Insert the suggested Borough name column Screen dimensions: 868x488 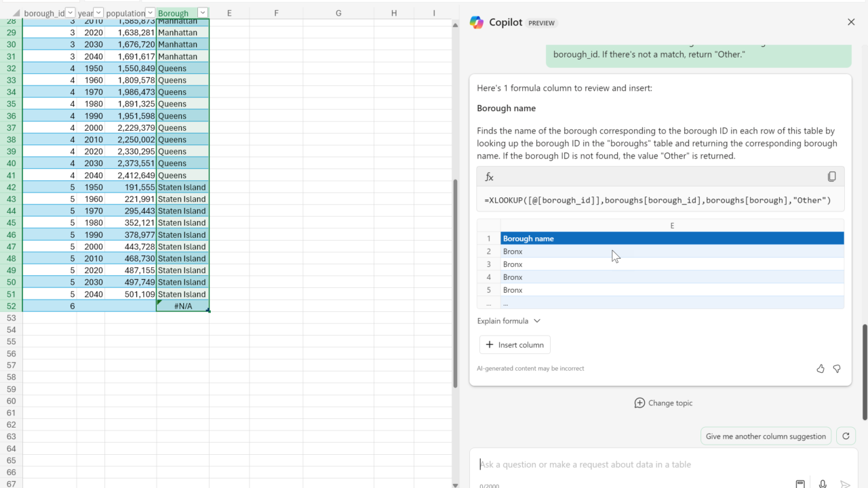515,345
